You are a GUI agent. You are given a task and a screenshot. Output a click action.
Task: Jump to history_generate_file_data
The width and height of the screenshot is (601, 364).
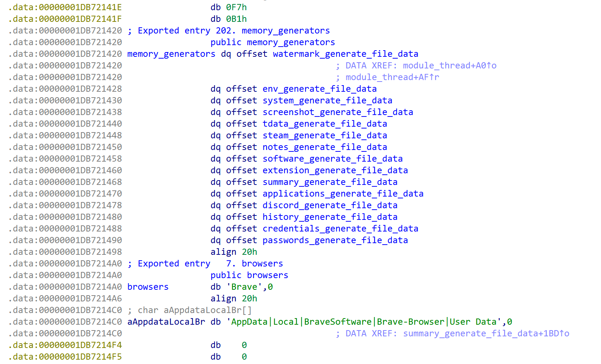point(330,217)
